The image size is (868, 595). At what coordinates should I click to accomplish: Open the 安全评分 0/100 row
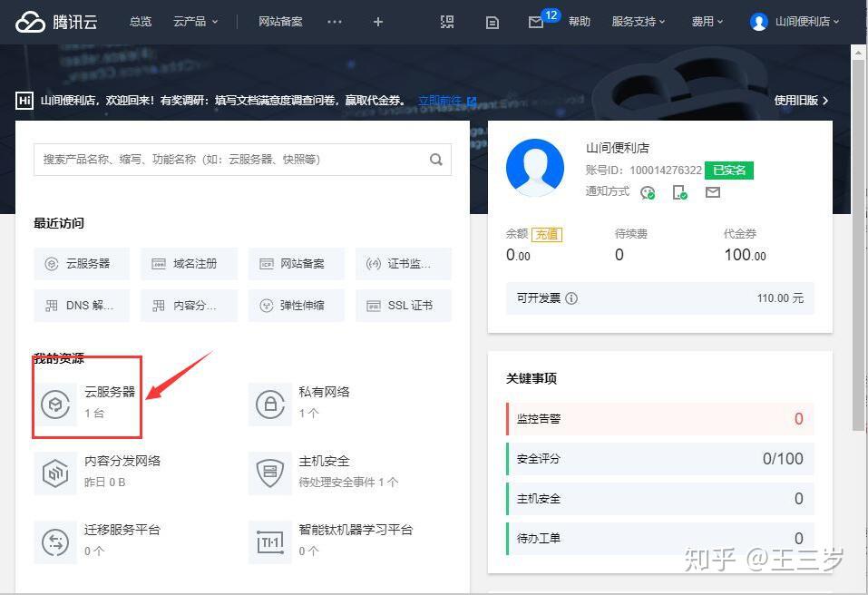pyautogui.click(x=660, y=459)
